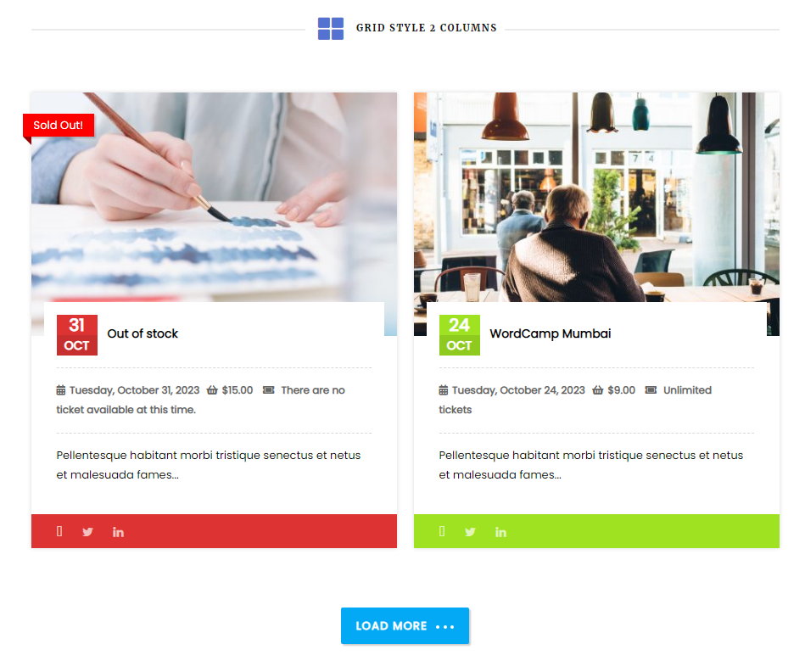The width and height of the screenshot is (805, 672).
Task: Share WordCamp Mumbai on LinkedIn
Action: pyautogui.click(x=500, y=532)
